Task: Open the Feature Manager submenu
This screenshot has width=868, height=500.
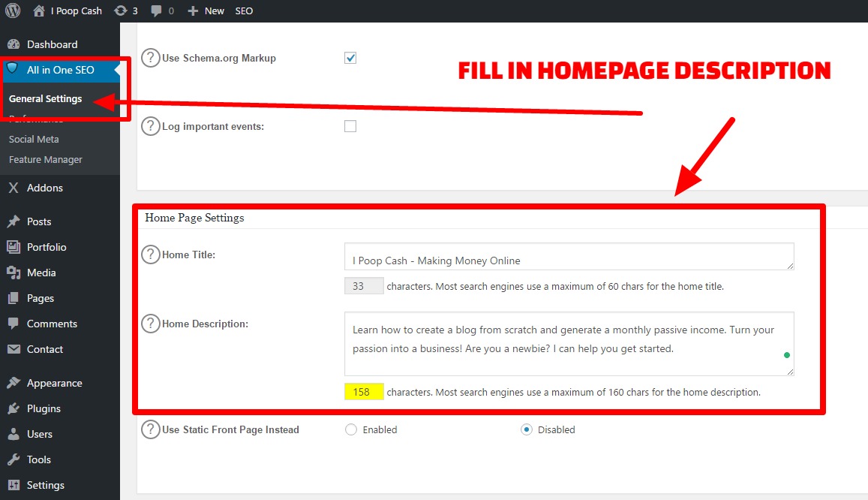Action: click(x=46, y=159)
